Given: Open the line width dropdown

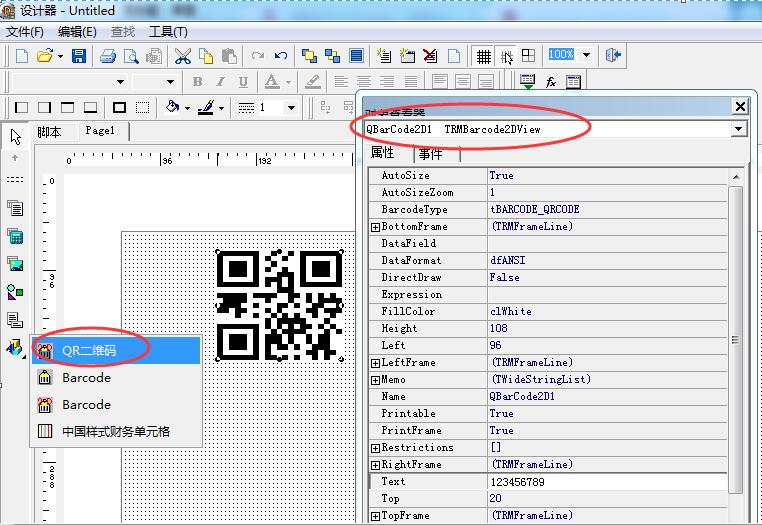Looking at the screenshot, I should tap(291, 107).
